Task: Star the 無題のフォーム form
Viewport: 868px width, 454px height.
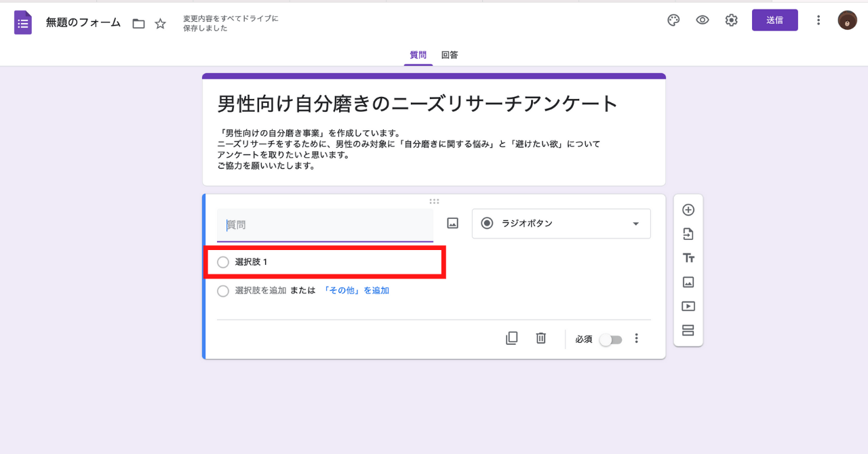Action: [160, 22]
